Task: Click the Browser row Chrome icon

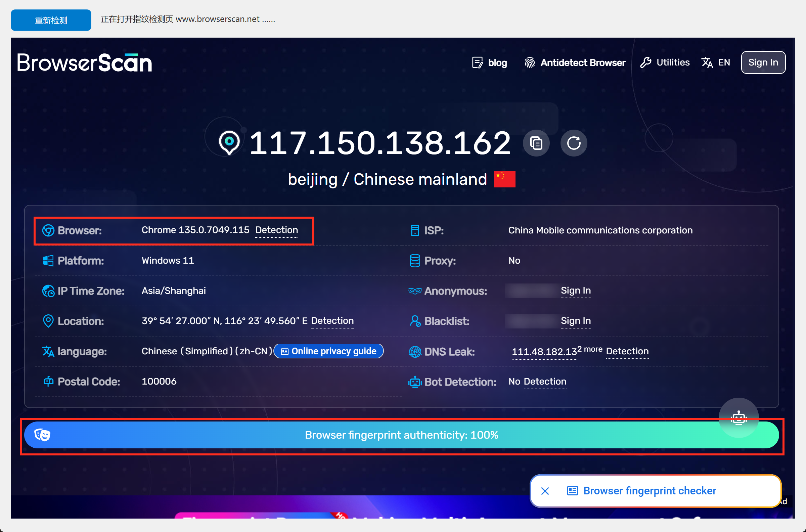Action: tap(48, 230)
